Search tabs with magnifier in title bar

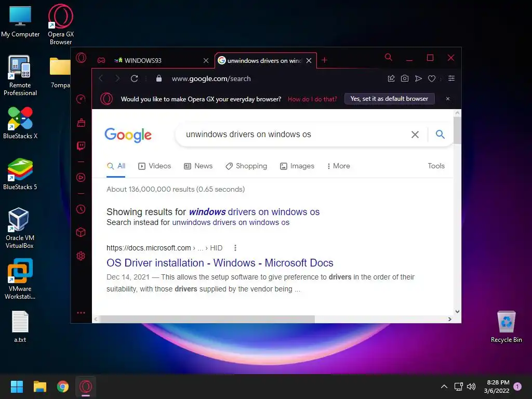(389, 57)
